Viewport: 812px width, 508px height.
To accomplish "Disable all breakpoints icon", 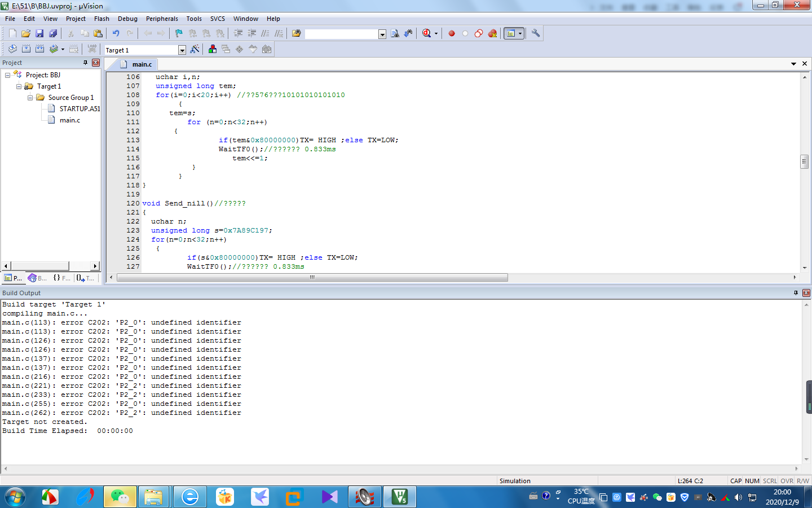I will [479, 33].
